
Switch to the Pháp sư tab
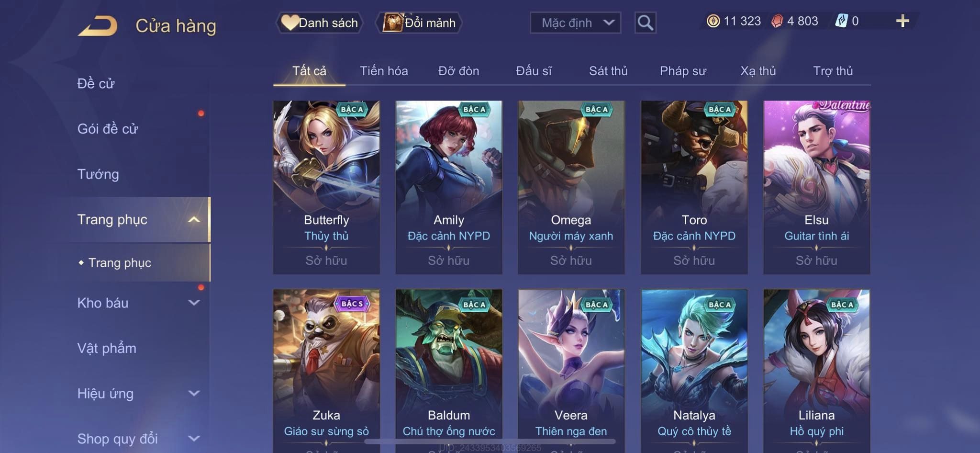[683, 71]
